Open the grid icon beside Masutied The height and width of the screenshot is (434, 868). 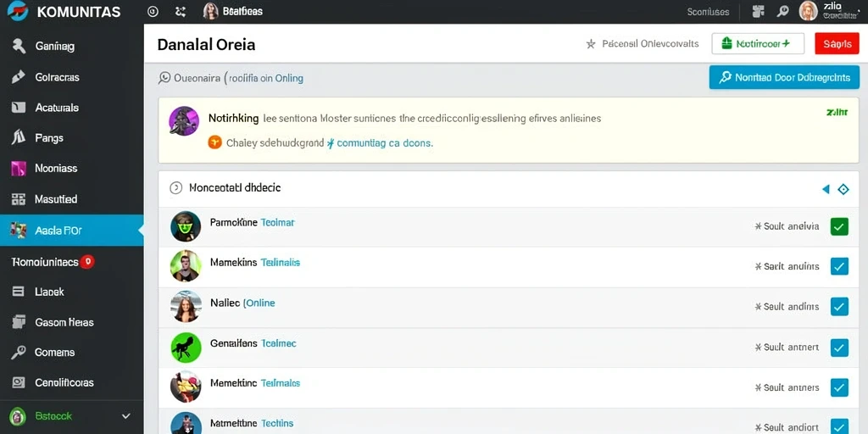click(x=19, y=199)
